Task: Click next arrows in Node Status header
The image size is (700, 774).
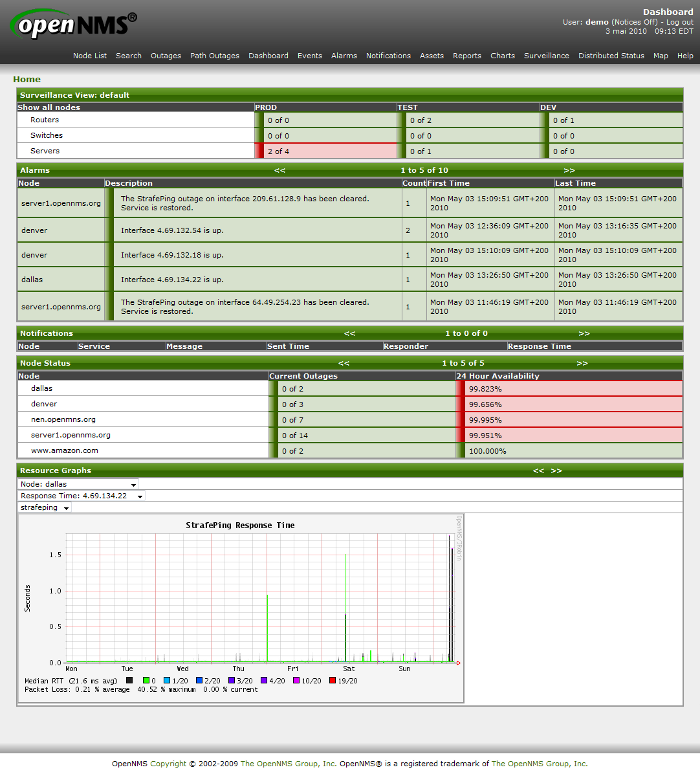Action: (x=582, y=363)
